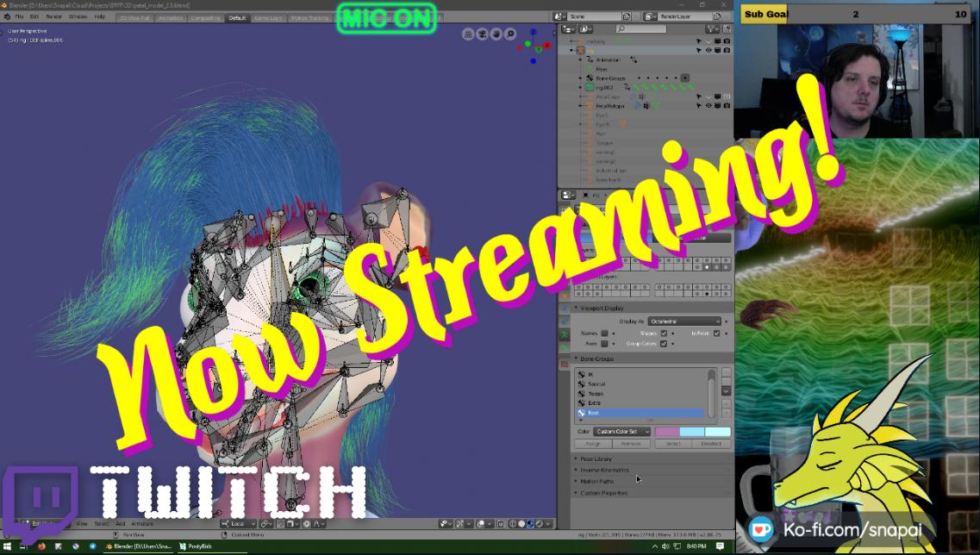Click the hand pan icon in the viewport
Viewport: 980px width, 555px height.
pyautogui.click(x=496, y=34)
